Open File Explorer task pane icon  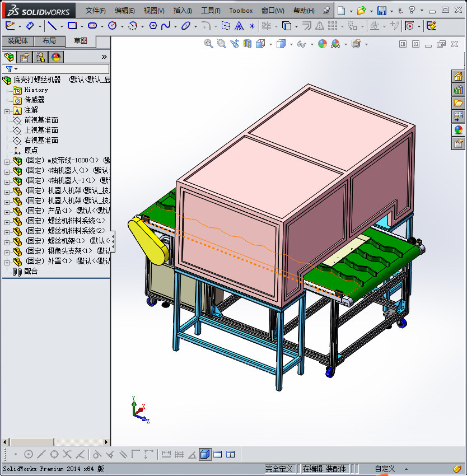pos(458,103)
